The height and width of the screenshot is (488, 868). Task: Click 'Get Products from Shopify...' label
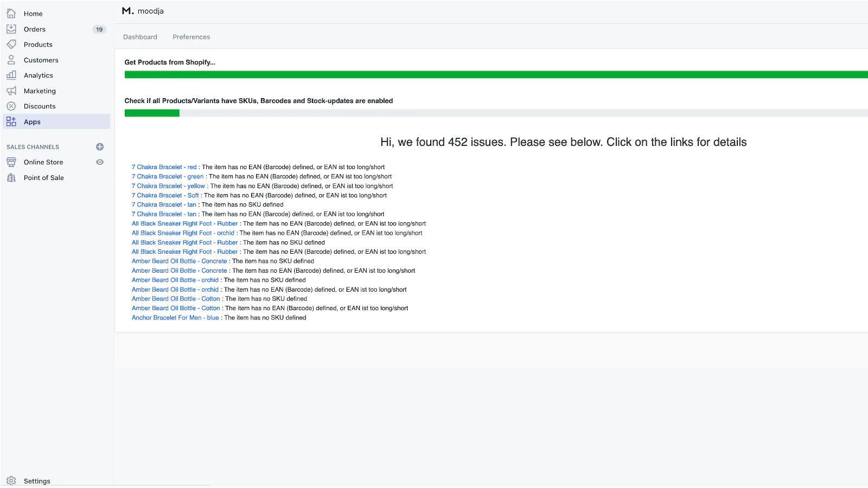click(170, 62)
